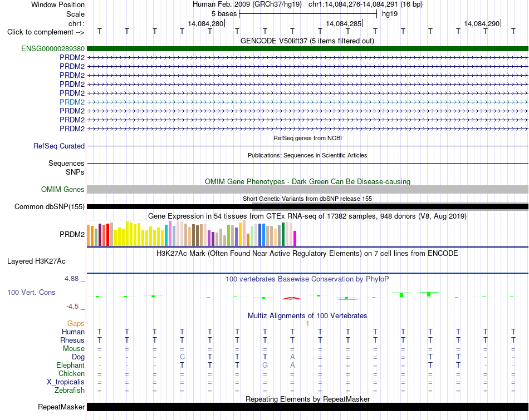Select the Dog species row label

point(78,357)
